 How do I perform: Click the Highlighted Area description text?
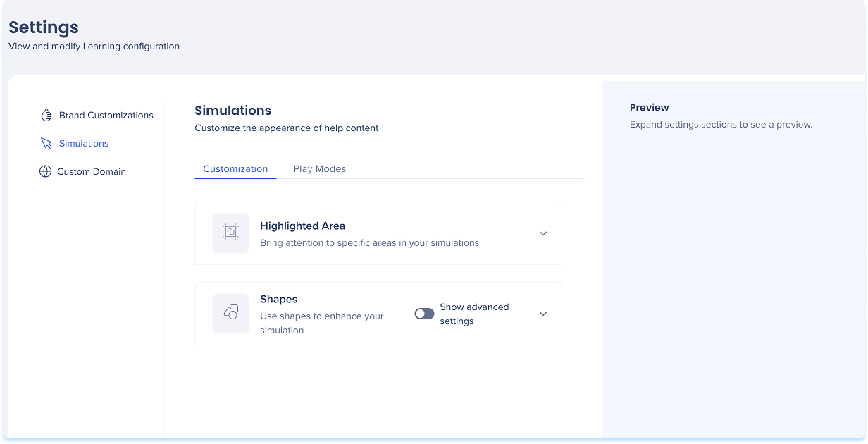click(x=369, y=243)
